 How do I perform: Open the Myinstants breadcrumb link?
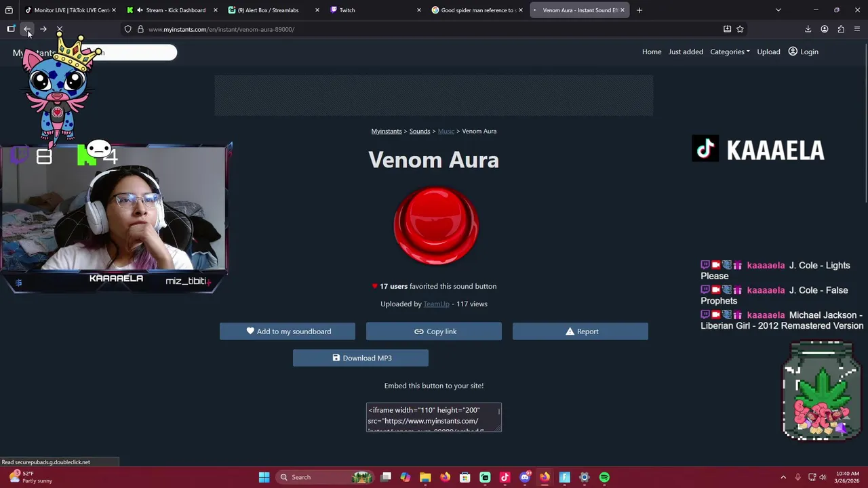387,131
